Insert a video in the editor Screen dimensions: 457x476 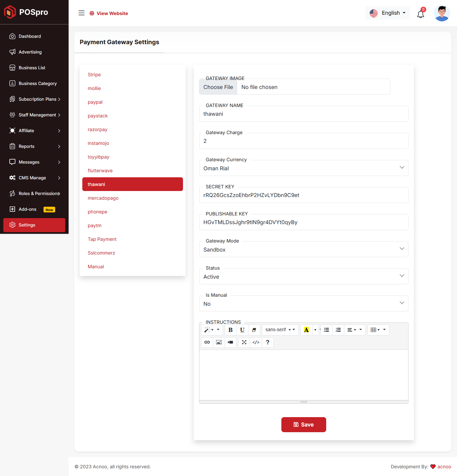[231, 342]
